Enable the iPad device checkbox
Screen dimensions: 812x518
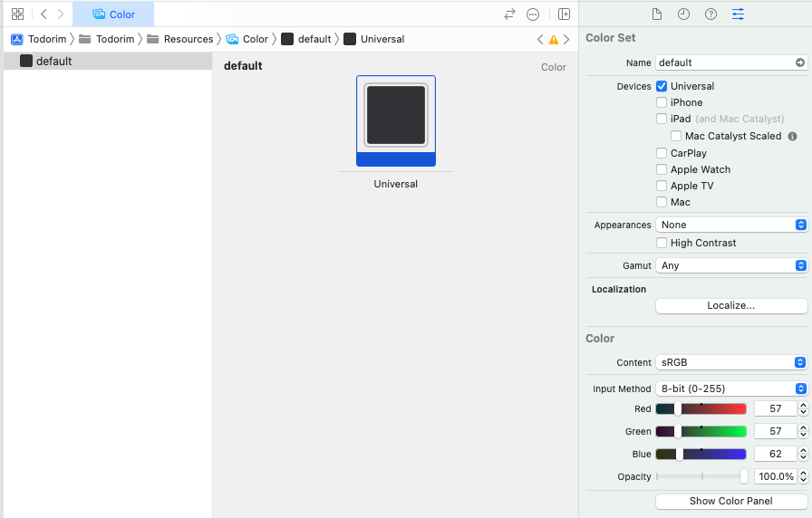662,119
